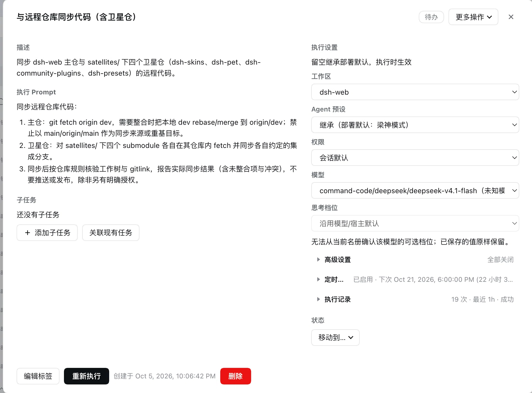The width and height of the screenshot is (532, 393).
Task: Open the 更多操作 menu
Action: click(x=473, y=17)
